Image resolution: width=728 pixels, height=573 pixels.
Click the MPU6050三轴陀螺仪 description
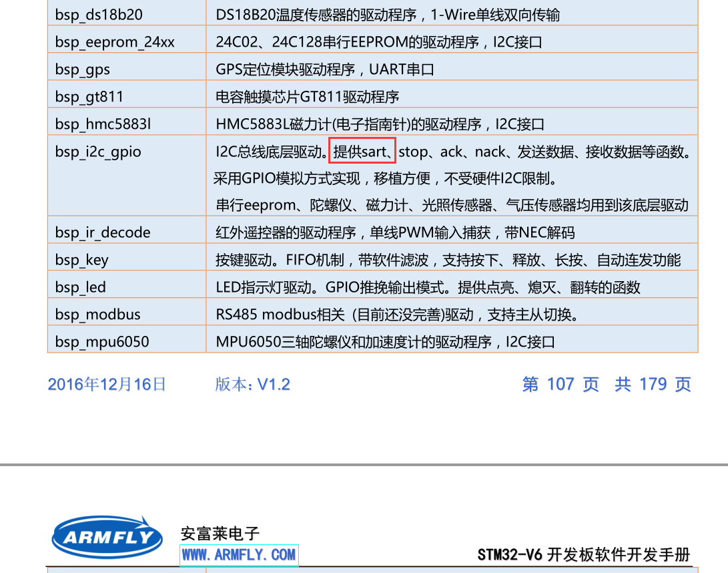pos(386,343)
